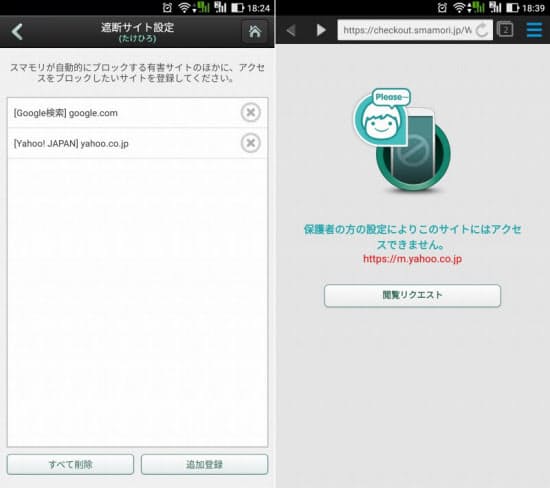Select the [Yahoo! JAPAN] yahoo.co.jp entry
Viewport: 550px width, 488px height.
point(138,143)
